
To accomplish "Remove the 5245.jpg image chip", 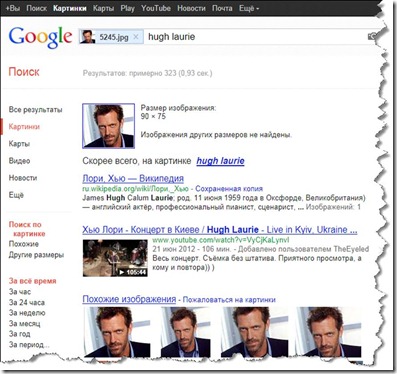I will pos(136,37).
